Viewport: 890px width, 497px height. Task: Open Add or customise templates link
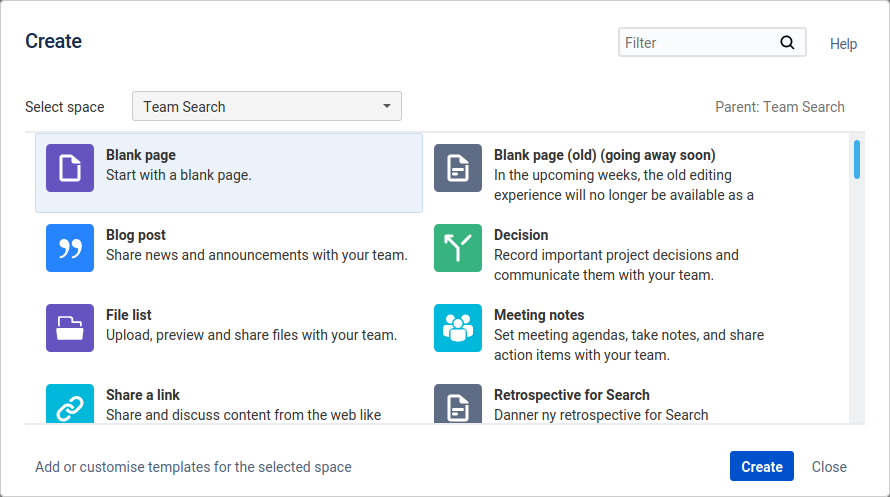click(194, 467)
